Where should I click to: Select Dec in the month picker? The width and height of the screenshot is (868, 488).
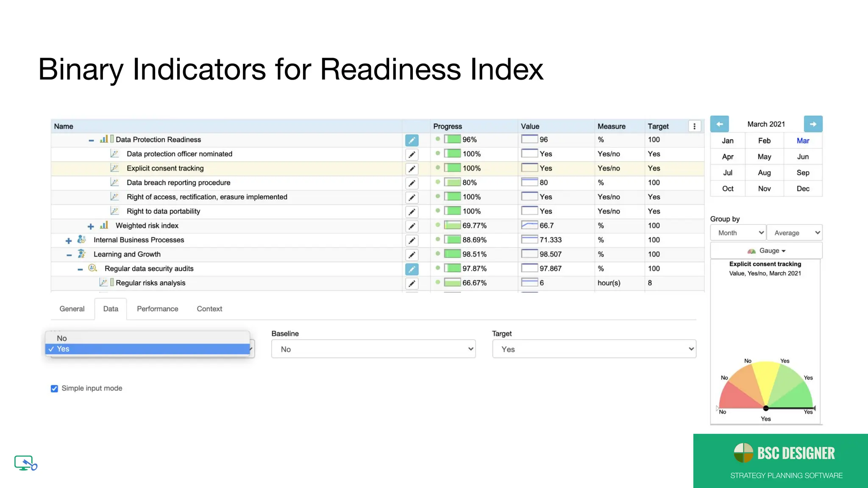click(x=803, y=189)
